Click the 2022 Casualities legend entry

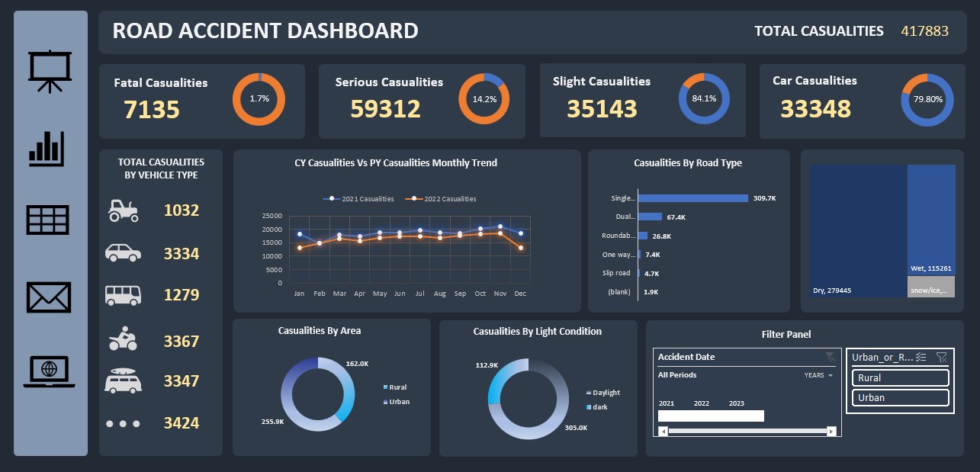click(441, 199)
